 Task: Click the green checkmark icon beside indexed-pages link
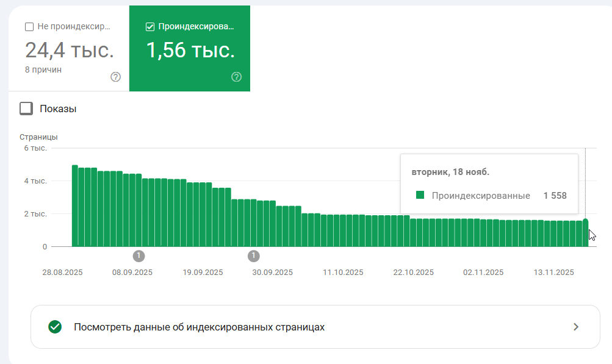55,327
